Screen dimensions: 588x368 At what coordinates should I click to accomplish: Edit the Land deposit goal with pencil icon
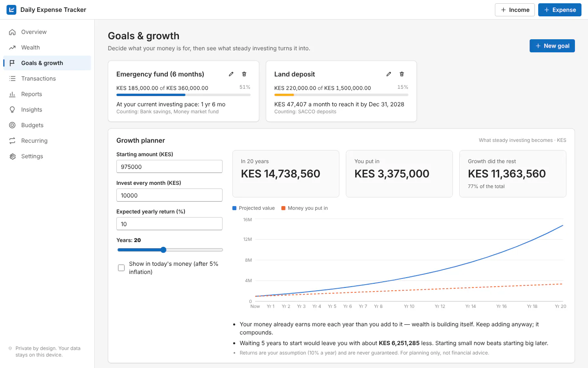(x=389, y=74)
